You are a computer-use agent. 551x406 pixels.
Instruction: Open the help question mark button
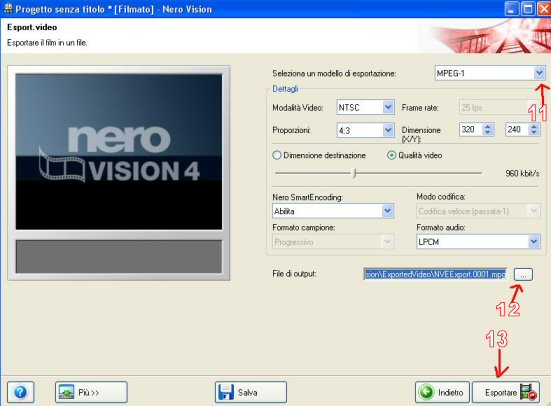[x=20, y=392]
